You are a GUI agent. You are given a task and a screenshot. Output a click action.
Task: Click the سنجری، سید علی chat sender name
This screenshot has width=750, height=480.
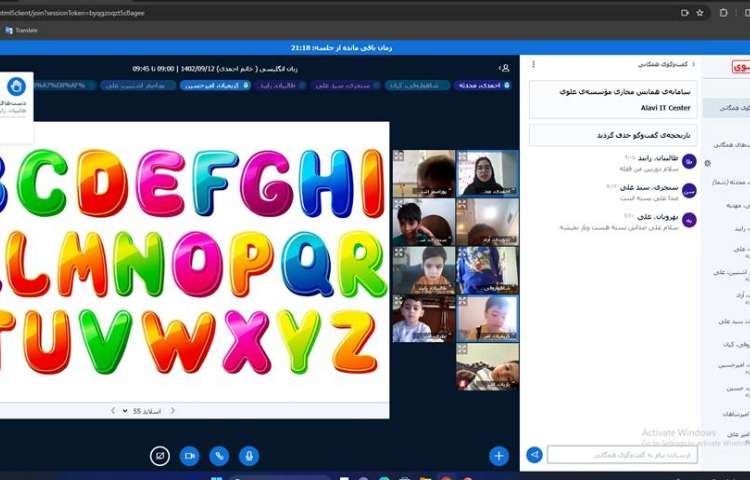pyautogui.click(x=650, y=187)
